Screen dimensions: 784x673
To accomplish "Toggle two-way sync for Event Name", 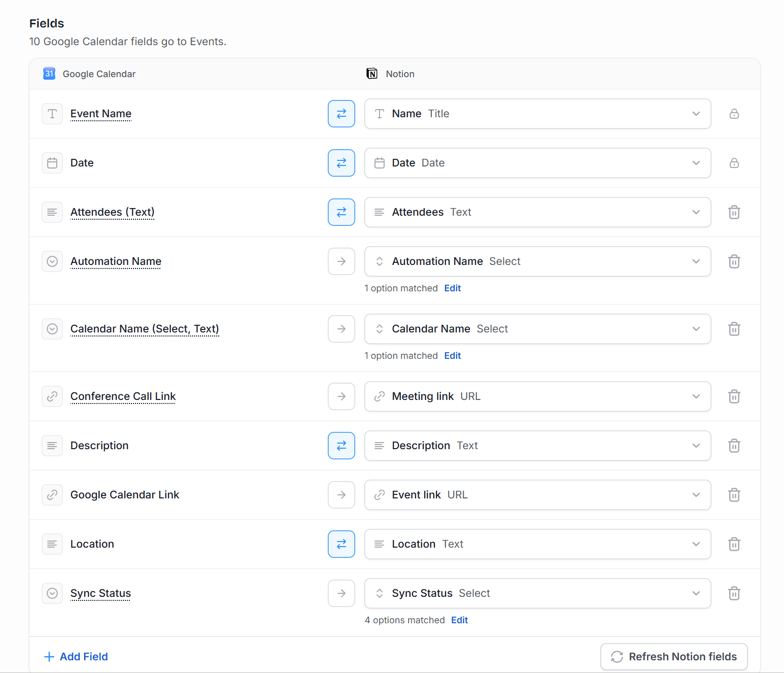I will tap(342, 114).
